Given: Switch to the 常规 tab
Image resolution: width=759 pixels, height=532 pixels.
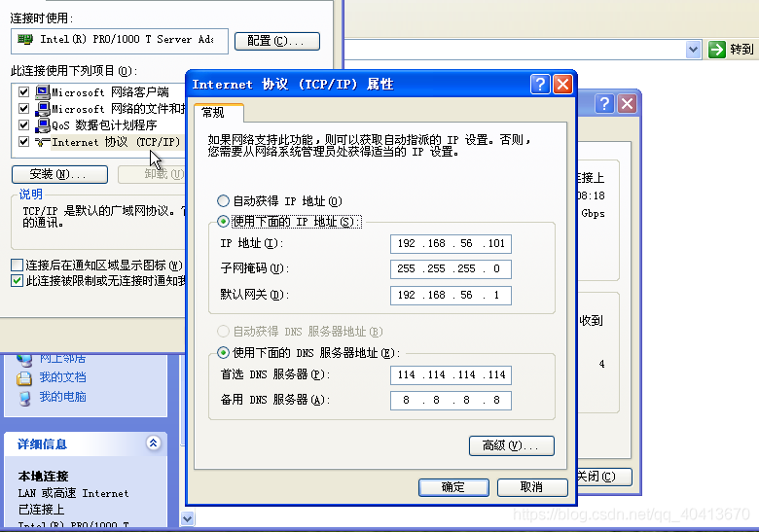Looking at the screenshot, I should click(213, 113).
